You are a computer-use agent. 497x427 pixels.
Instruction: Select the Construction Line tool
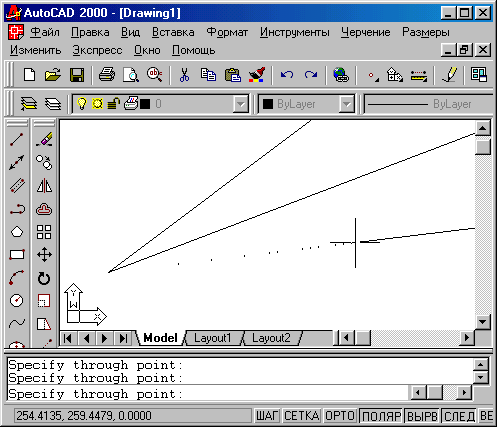pyautogui.click(x=17, y=162)
